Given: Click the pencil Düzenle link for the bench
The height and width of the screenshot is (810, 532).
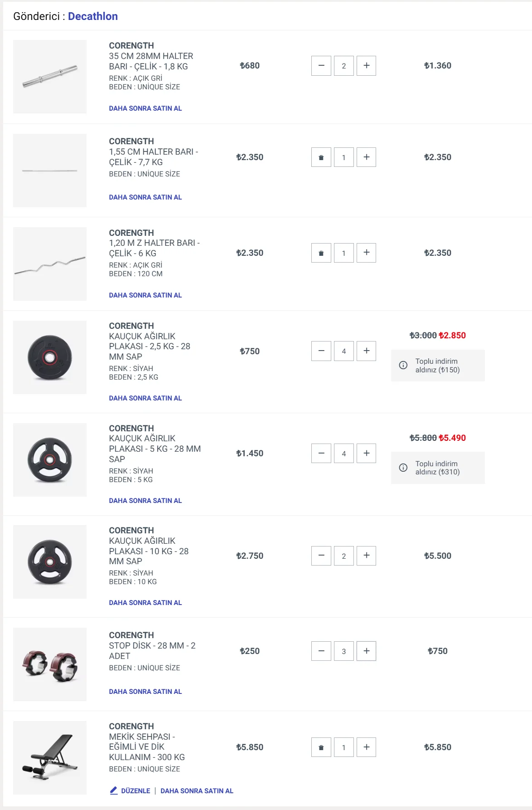Looking at the screenshot, I should coord(130,790).
